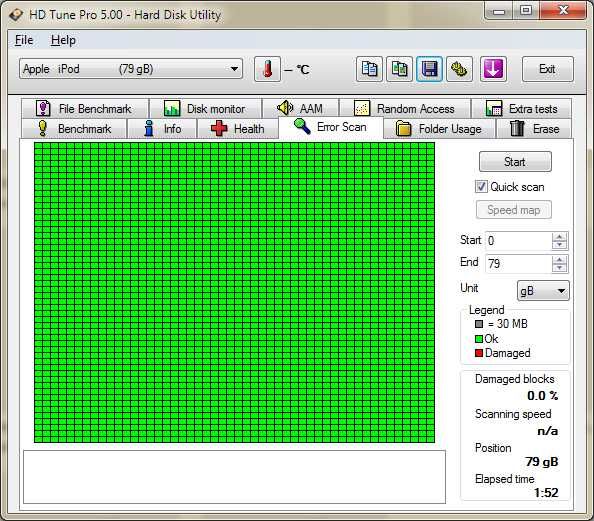The image size is (594, 521).
Task: Decrease the End value spinner
Action: (560, 268)
